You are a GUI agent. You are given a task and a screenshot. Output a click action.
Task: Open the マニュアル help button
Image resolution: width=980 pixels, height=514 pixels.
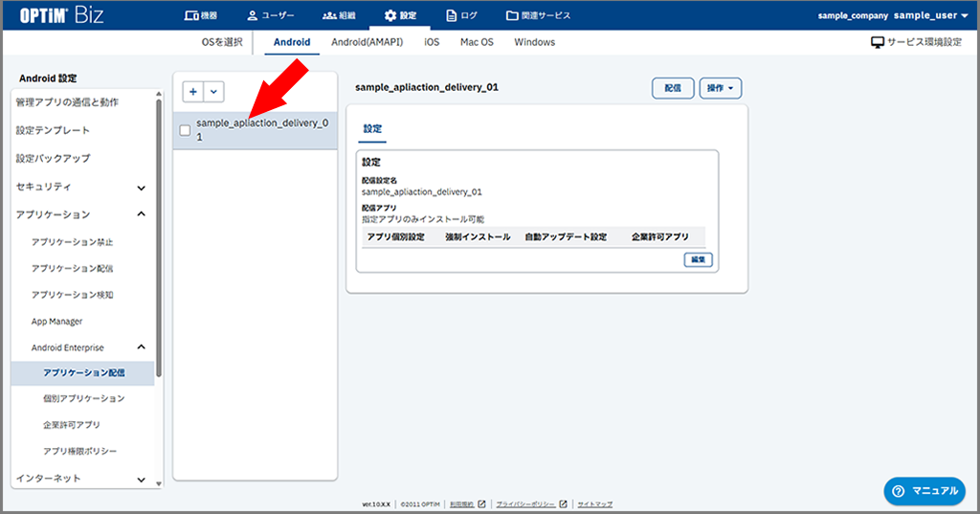pyautogui.click(x=924, y=491)
